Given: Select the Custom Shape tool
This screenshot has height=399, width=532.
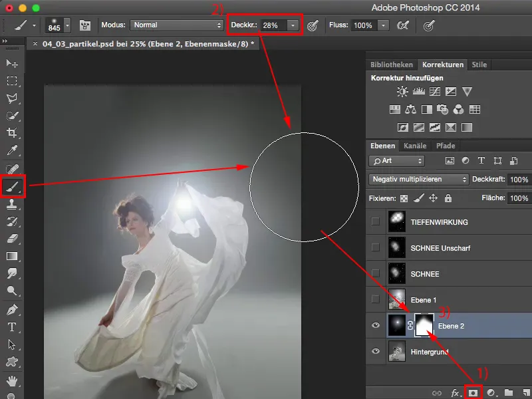Looking at the screenshot, I should (12, 362).
